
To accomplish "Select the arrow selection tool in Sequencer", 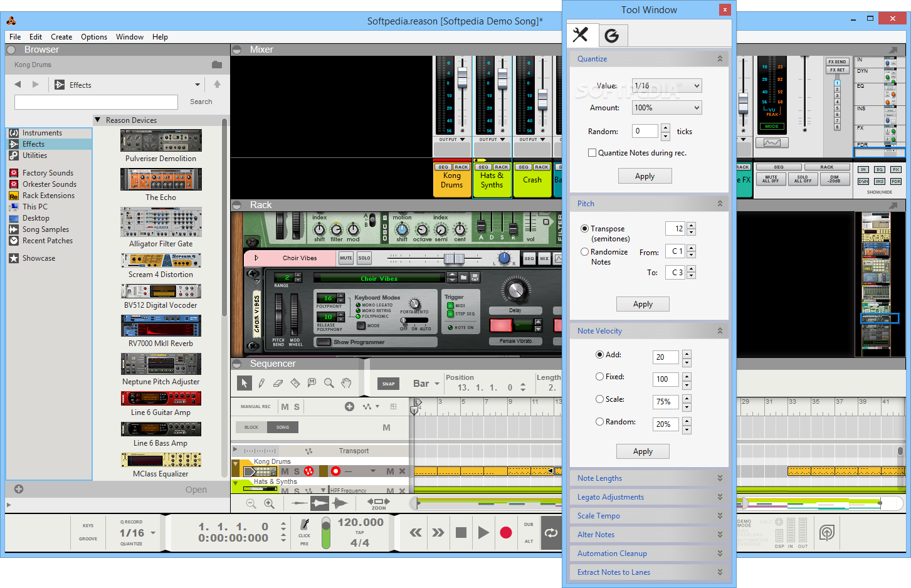I will (245, 383).
